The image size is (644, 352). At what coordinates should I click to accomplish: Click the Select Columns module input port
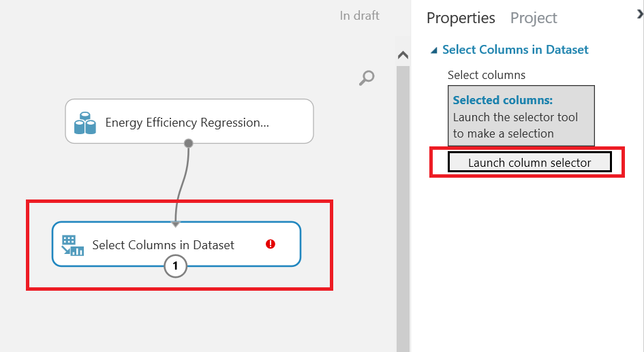click(175, 223)
